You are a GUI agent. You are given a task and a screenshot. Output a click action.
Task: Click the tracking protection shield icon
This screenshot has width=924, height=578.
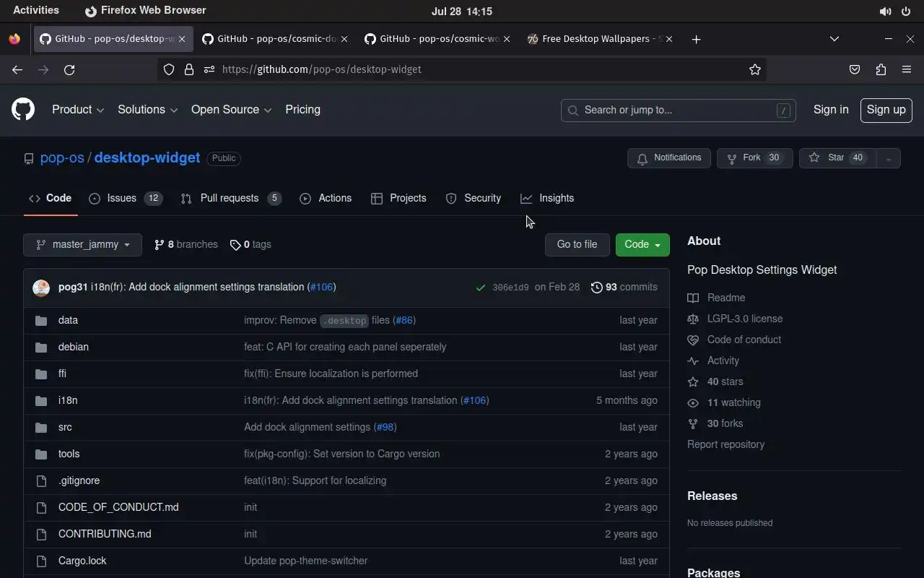169,69
